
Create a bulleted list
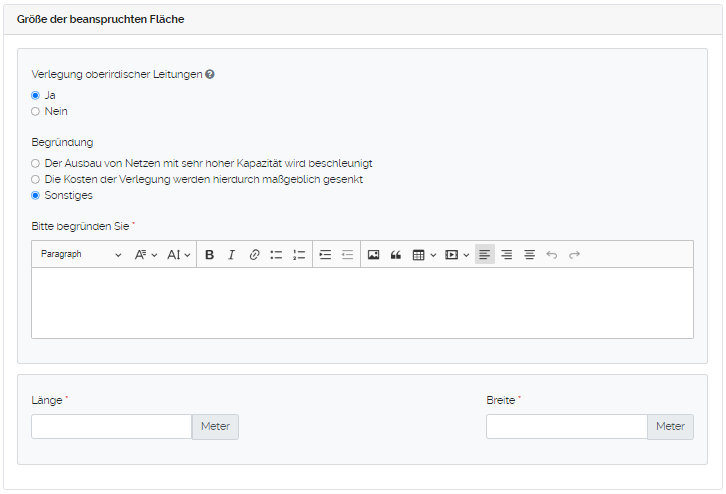276,255
